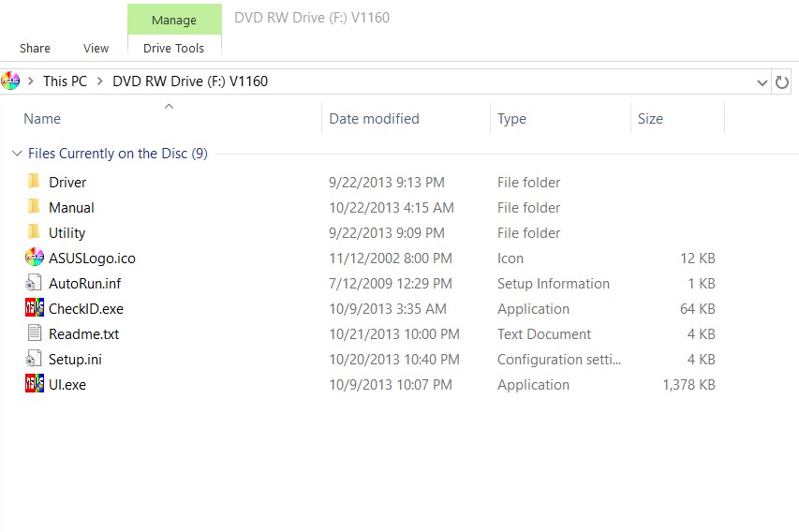Refresh the DVD drive folder view
Viewport: 799px width, 532px height.
782,82
